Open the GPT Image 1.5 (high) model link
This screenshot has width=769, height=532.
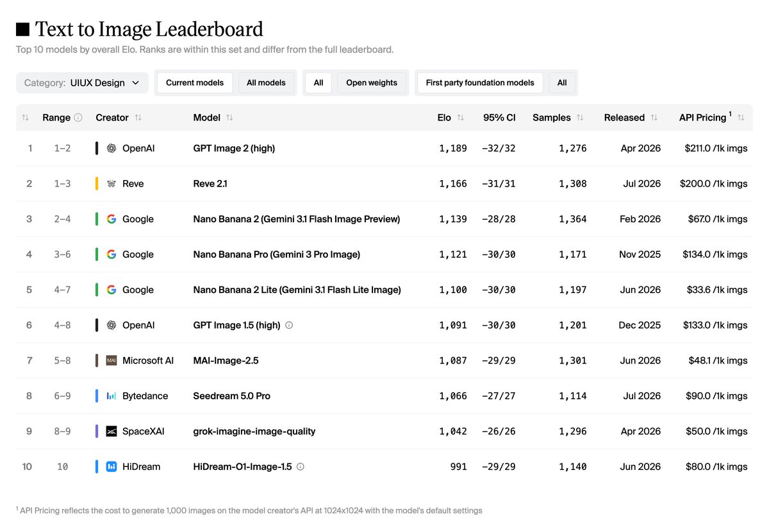237,325
